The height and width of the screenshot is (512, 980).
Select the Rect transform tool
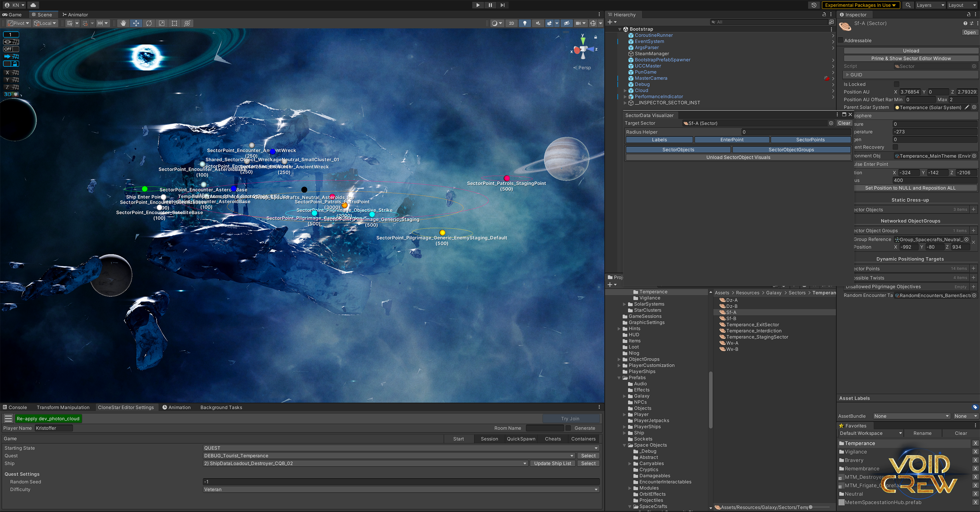pyautogui.click(x=174, y=23)
